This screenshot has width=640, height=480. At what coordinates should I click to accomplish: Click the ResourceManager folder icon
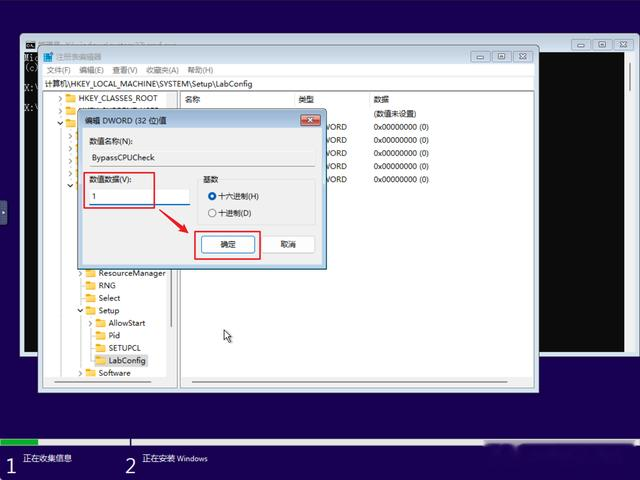[91, 273]
